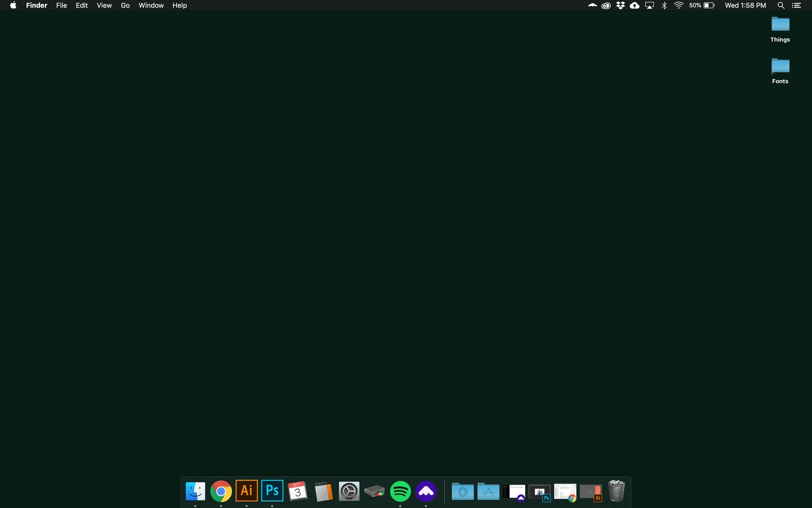This screenshot has height=508, width=812.
Task: Restore minimized Photoshop window in Dock
Action: click(x=540, y=492)
